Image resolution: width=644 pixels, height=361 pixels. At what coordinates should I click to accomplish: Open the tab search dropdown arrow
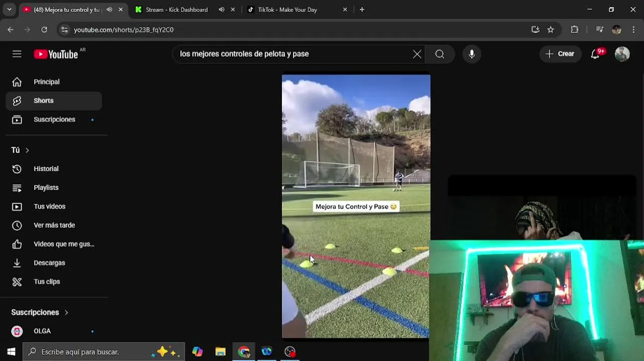9,10
